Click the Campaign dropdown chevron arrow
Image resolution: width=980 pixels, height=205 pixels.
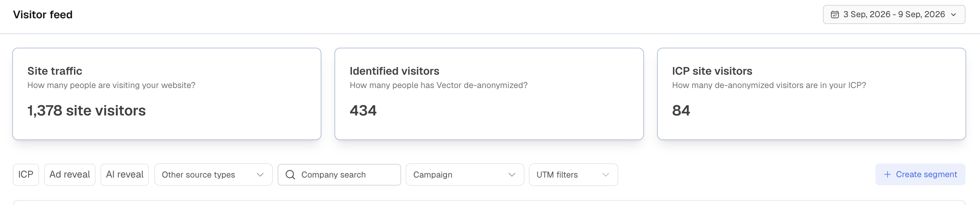(512, 175)
